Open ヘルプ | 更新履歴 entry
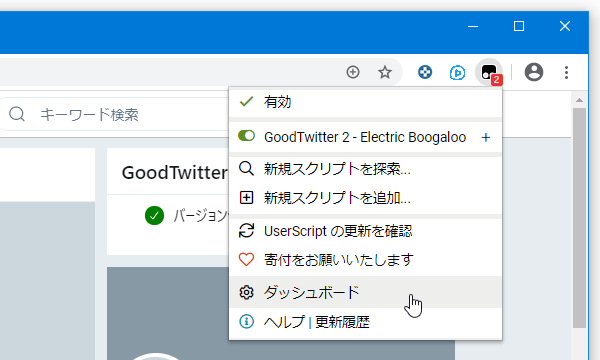The height and width of the screenshot is (360, 600). coord(365,322)
